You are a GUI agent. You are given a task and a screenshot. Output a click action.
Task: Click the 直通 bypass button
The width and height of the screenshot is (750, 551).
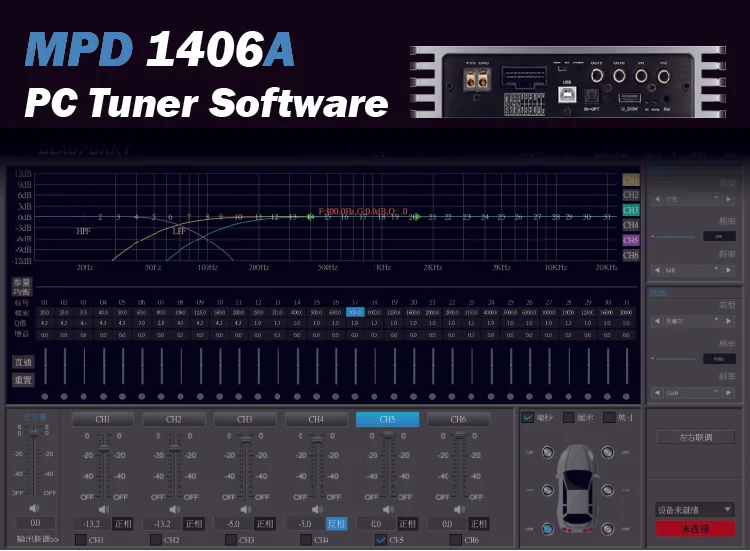[x=23, y=362]
